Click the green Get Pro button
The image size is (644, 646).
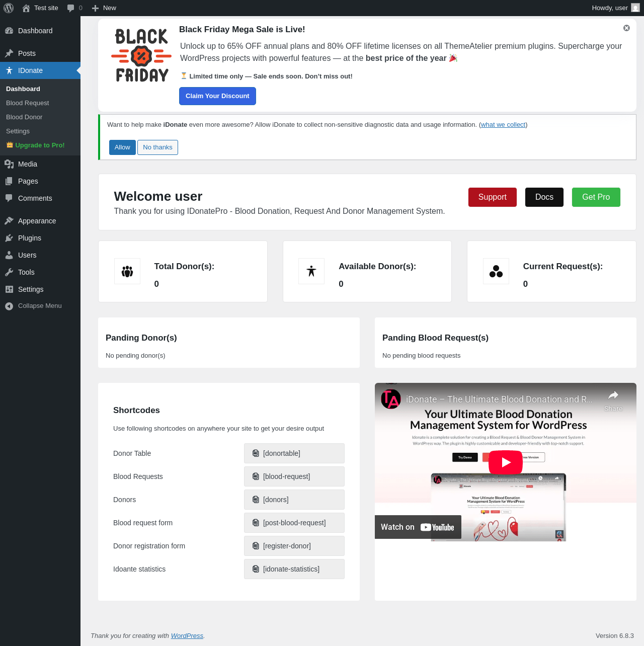tap(596, 197)
